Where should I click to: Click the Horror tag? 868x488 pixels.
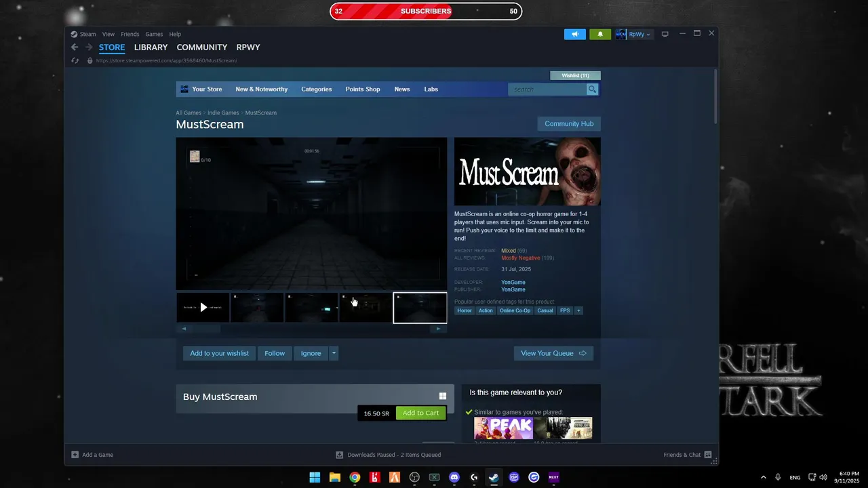click(x=465, y=310)
